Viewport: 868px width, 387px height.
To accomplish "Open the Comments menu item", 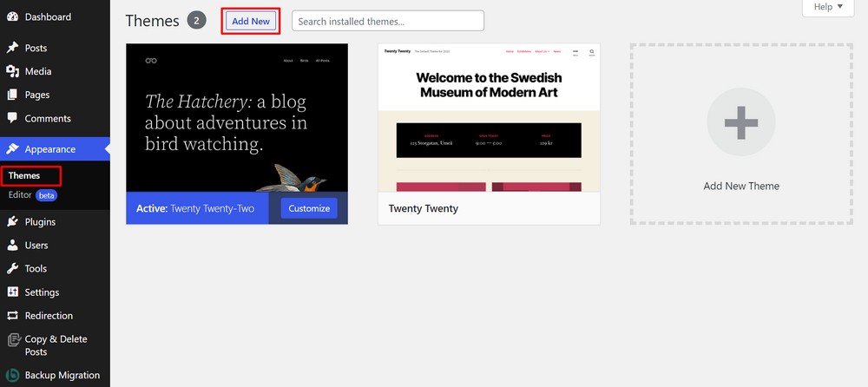I will (x=55, y=119).
